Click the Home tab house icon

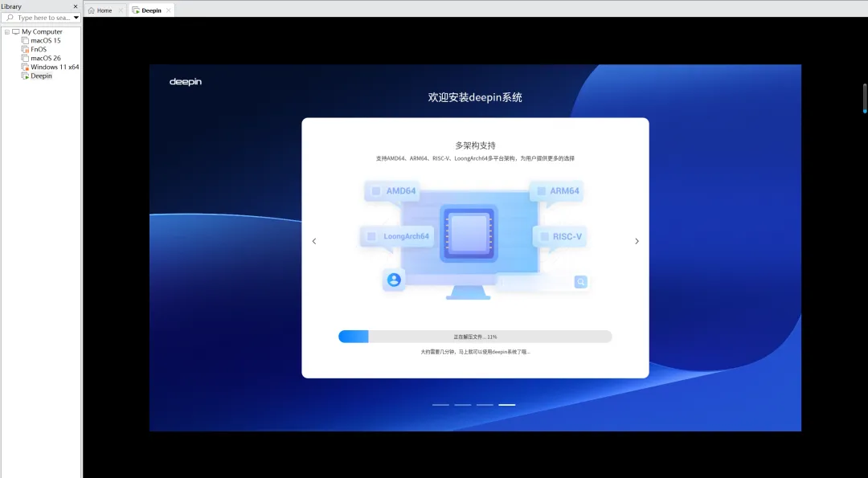(x=92, y=10)
